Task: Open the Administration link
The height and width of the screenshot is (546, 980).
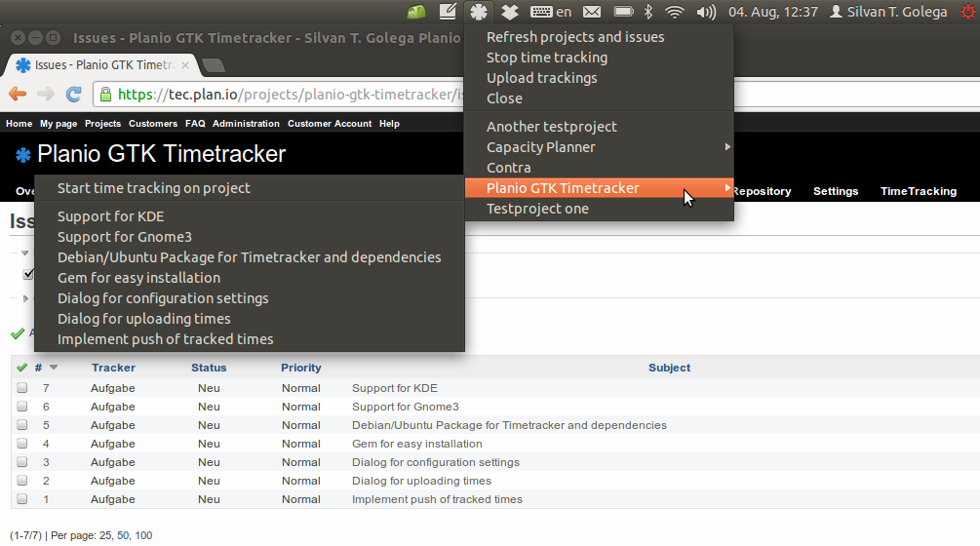Action: [x=246, y=124]
